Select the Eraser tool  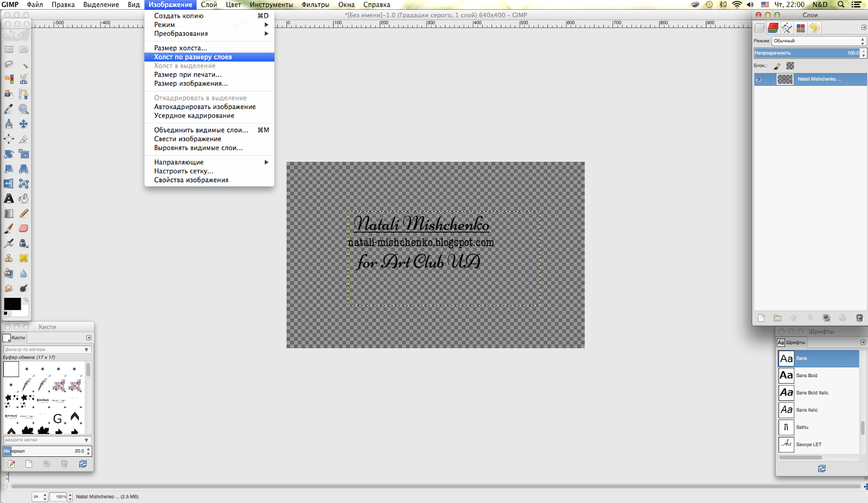(x=24, y=228)
